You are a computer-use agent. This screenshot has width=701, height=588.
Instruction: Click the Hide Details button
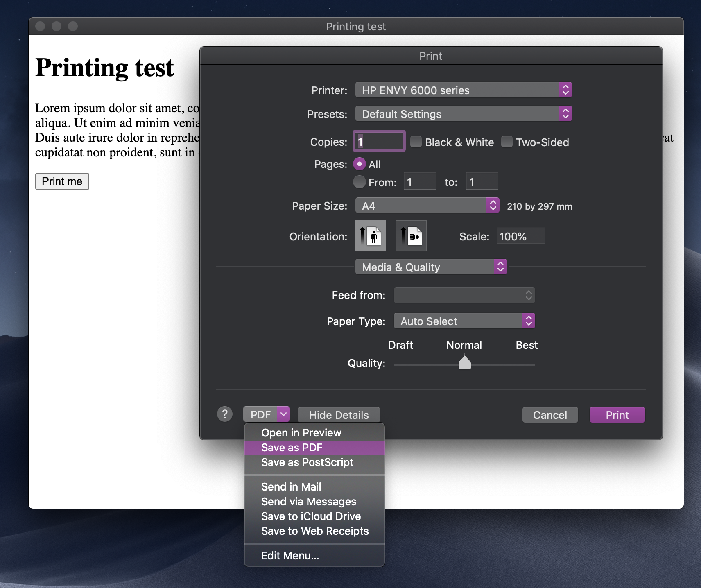click(x=339, y=415)
